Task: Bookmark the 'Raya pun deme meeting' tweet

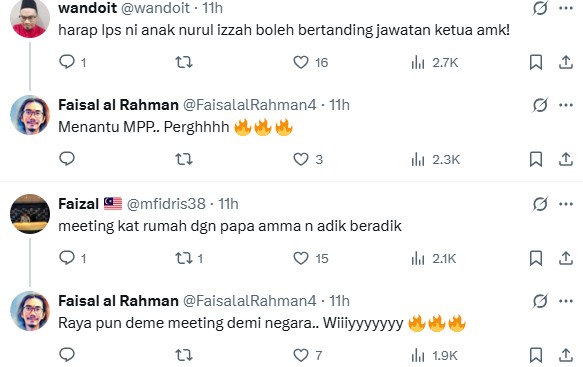Action: (x=536, y=355)
